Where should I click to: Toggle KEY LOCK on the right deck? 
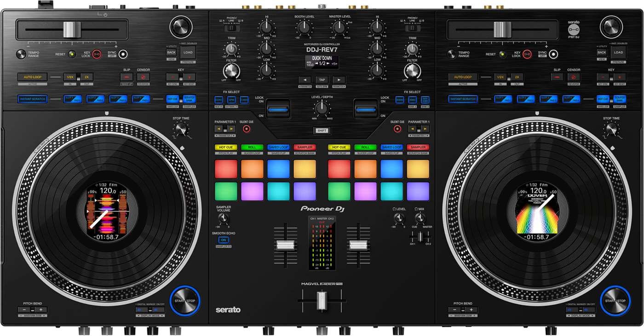[x=527, y=54]
